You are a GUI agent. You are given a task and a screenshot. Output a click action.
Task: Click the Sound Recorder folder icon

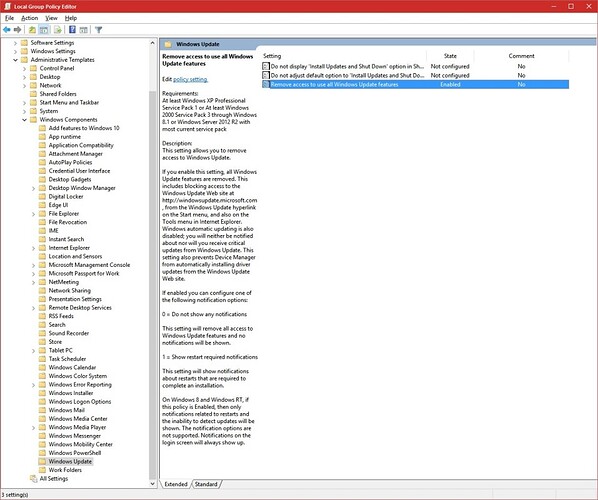pos(42,333)
